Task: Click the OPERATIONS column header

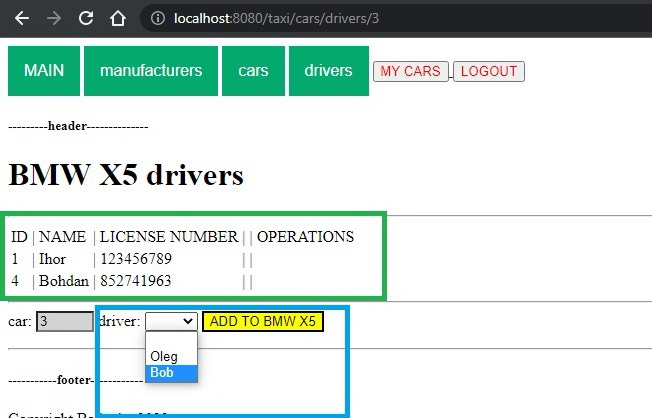Action: click(305, 237)
